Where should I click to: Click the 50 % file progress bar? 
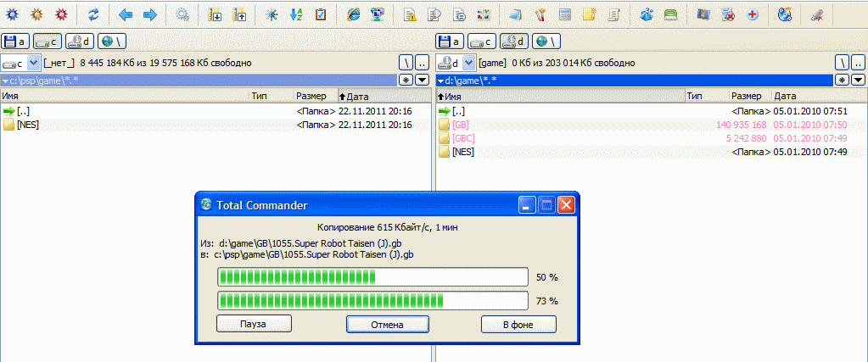(x=373, y=276)
